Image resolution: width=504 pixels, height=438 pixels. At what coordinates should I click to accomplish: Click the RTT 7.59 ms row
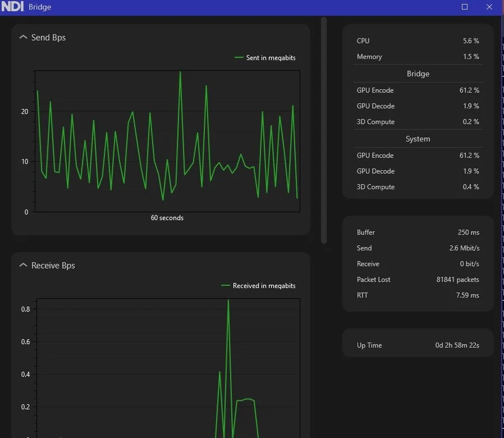(x=418, y=295)
